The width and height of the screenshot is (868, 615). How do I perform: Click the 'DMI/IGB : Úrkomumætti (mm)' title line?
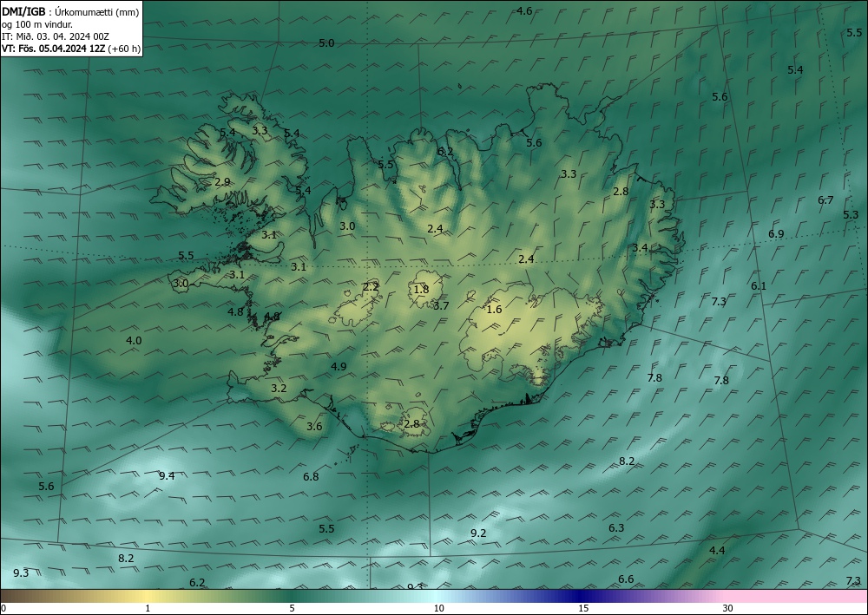pyautogui.click(x=70, y=11)
